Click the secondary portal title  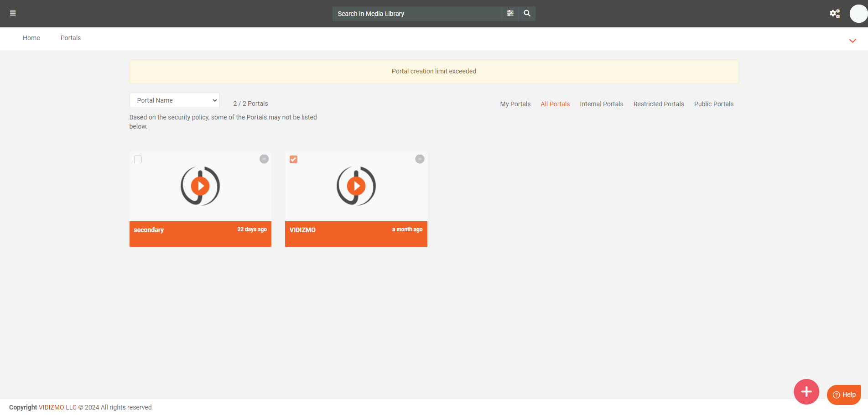point(149,230)
